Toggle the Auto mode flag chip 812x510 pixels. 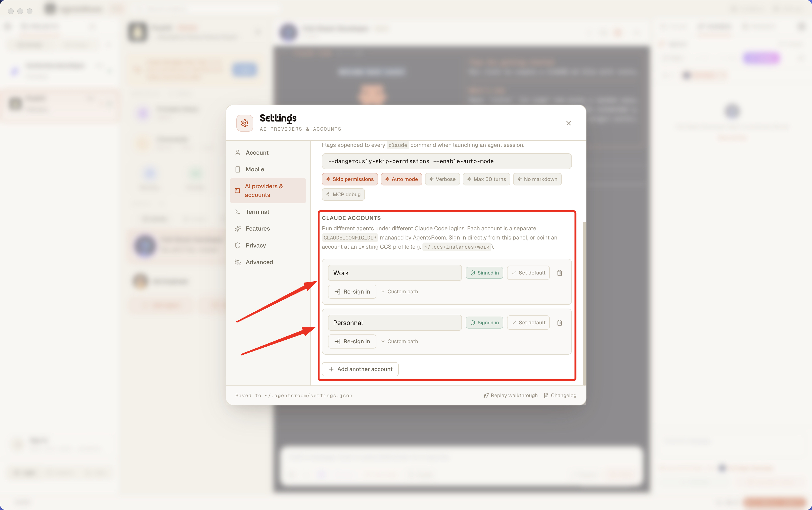tap(401, 179)
